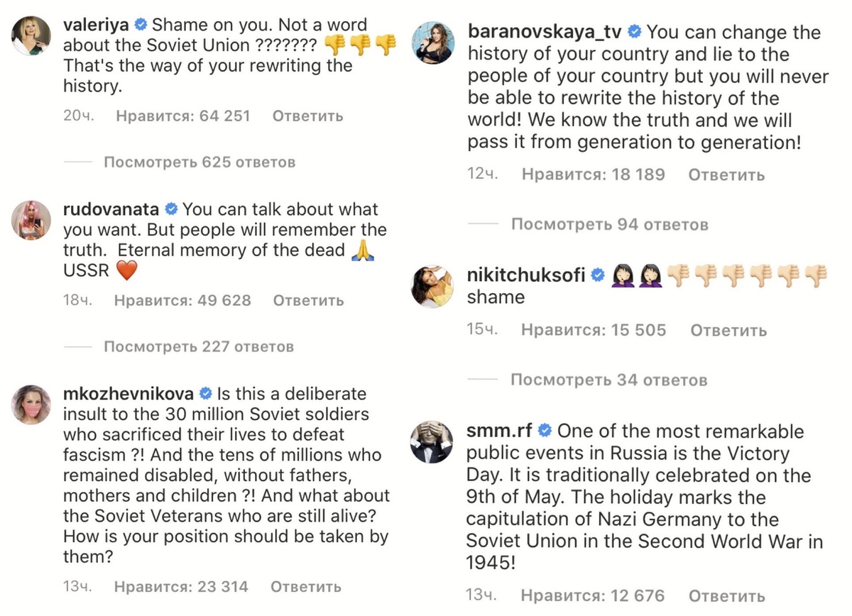
Task: View 64 251 likes on valeriya's comment
Action: (182, 116)
